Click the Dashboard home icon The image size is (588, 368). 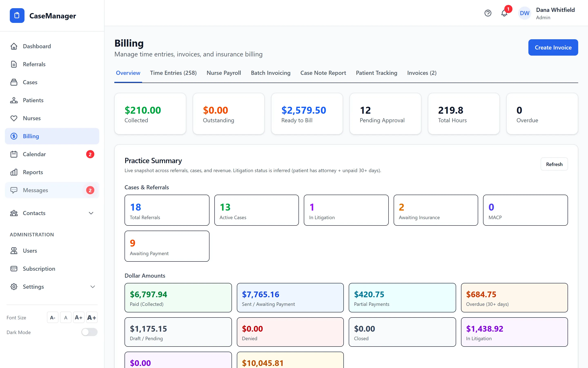14,46
